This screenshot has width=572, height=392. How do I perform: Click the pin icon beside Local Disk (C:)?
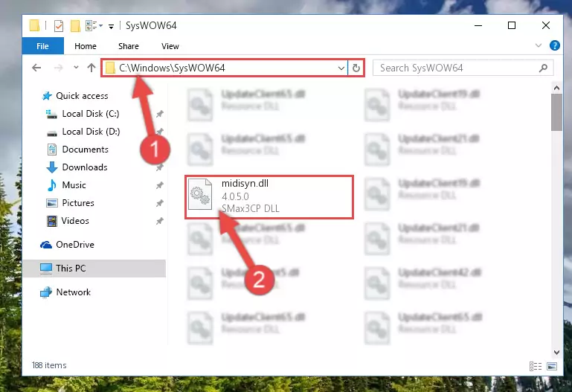point(160,114)
